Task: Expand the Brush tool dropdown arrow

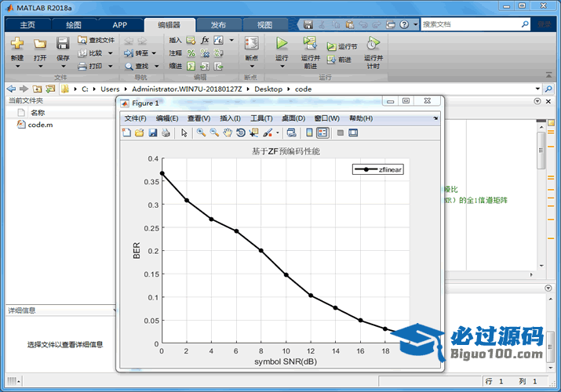Action: (277, 133)
